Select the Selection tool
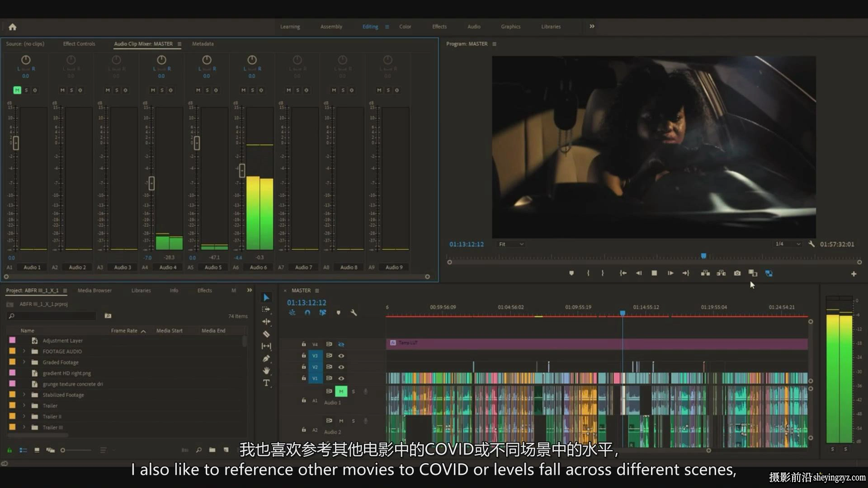 [x=266, y=297]
